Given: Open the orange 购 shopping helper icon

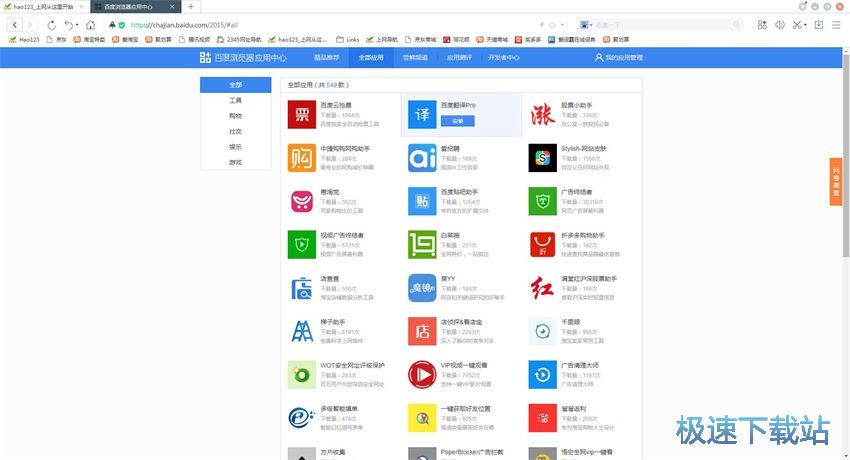Looking at the screenshot, I should (x=301, y=158).
